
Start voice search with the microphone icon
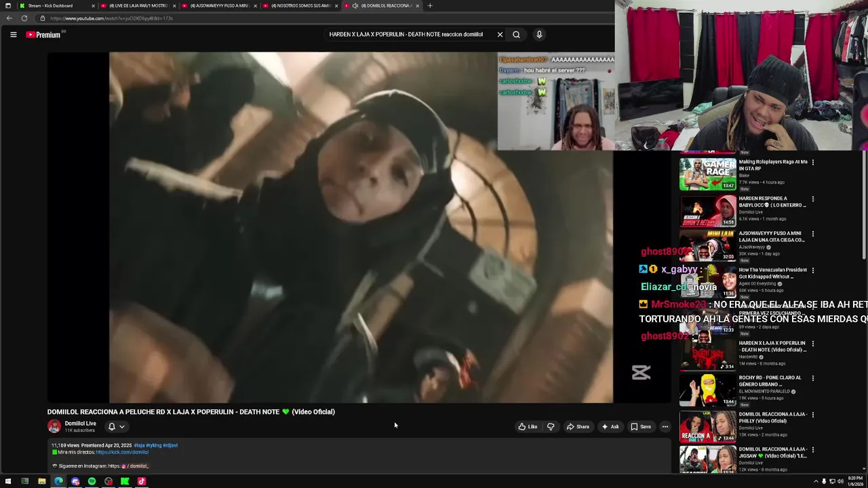pyautogui.click(x=539, y=35)
